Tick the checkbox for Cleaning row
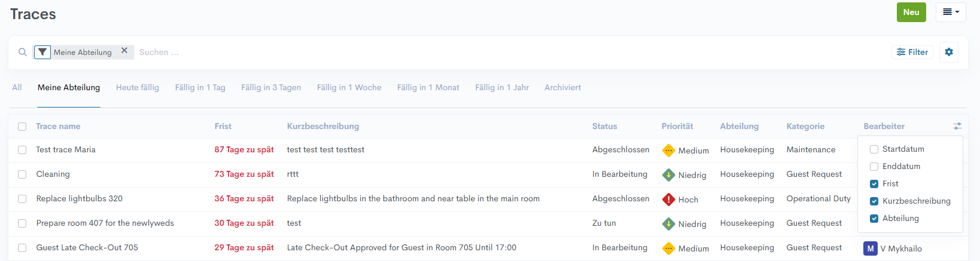 22,174
